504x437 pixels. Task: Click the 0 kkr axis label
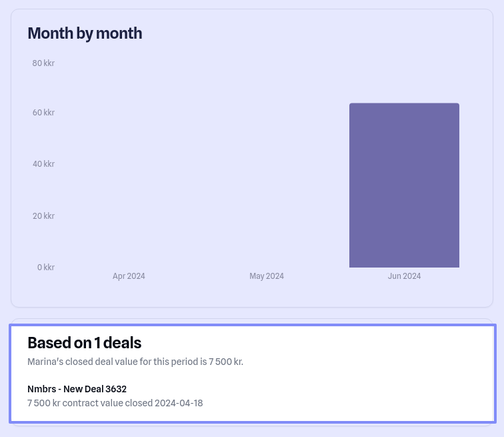pos(45,268)
